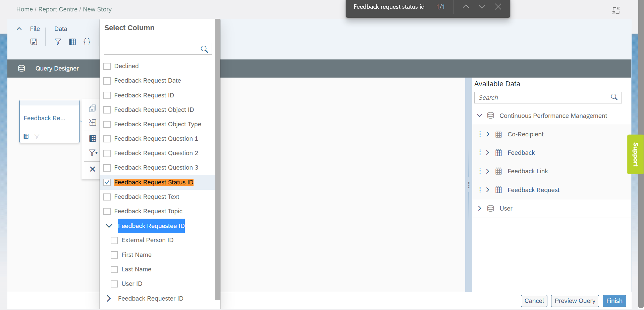Go to next find result arrow
This screenshot has width=644, height=310.
tap(482, 7)
